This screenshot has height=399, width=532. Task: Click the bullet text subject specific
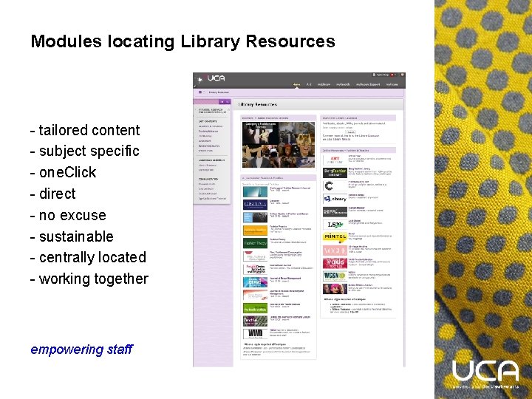(x=89, y=151)
